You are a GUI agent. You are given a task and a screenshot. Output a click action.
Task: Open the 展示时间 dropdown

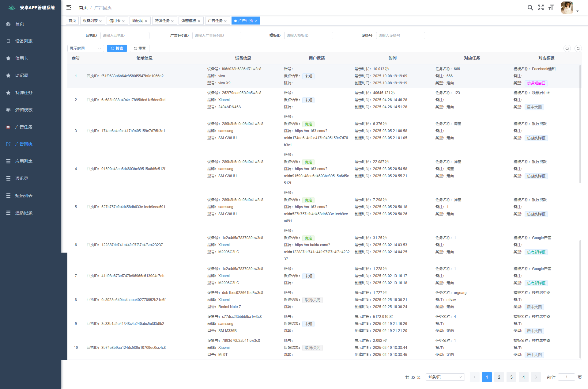86,48
